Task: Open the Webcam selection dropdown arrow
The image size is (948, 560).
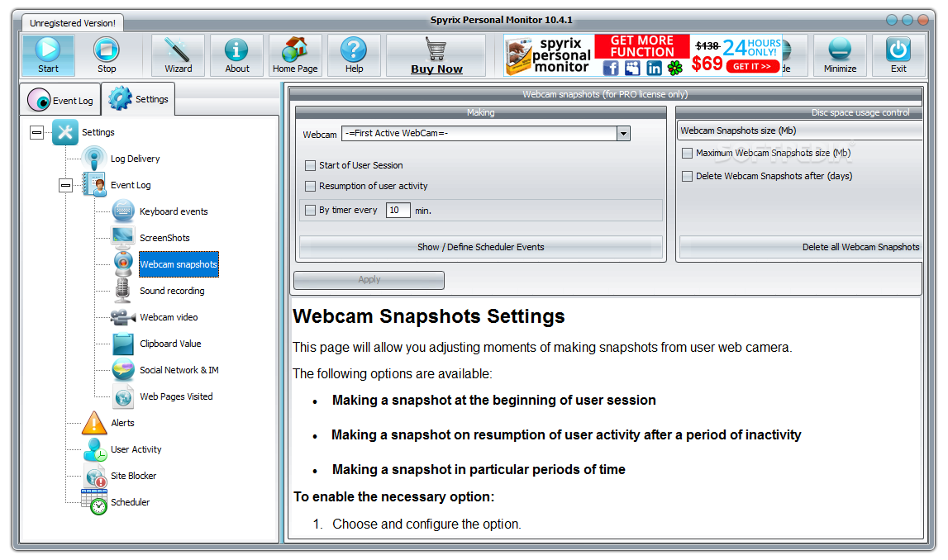Action: tap(623, 134)
